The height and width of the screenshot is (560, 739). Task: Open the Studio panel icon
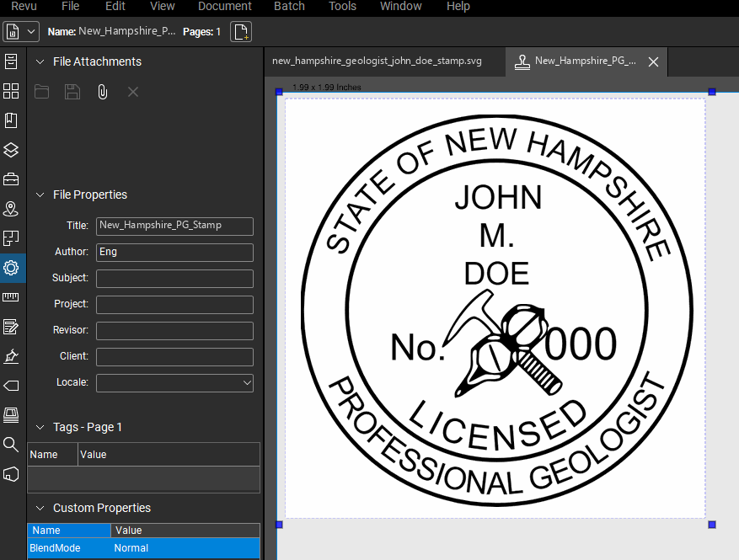11,415
